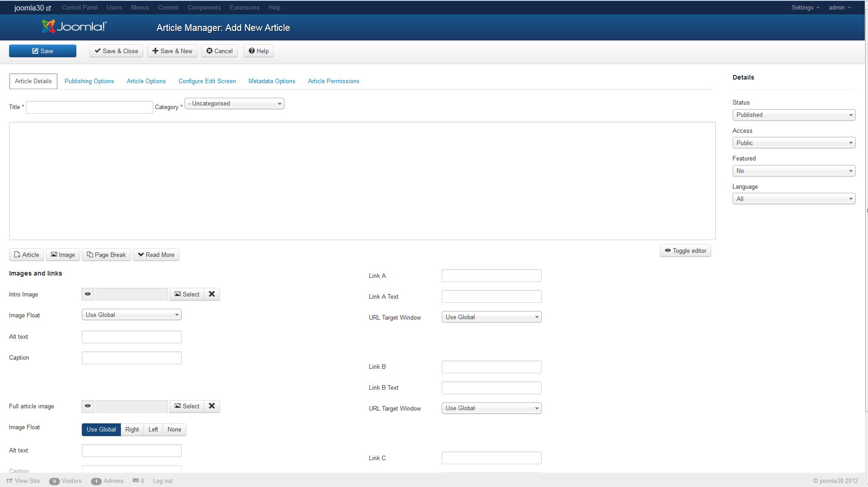Set full image float to Use Global
Image resolution: width=868 pixels, height=487 pixels.
point(101,429)
